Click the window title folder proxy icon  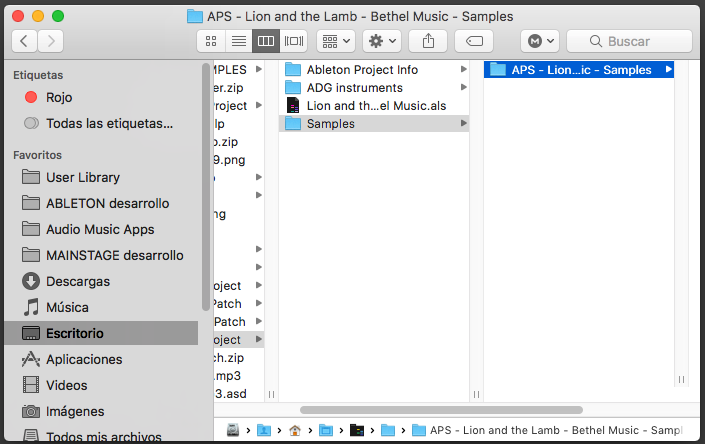(195, 17)
